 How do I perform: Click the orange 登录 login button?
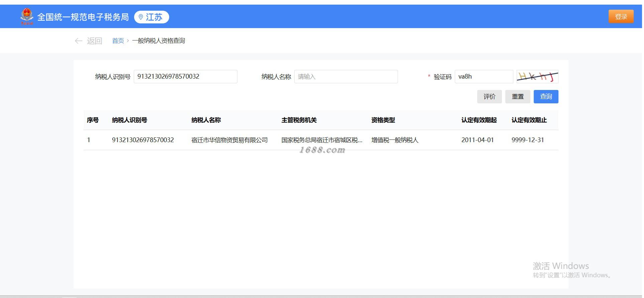pos(621,16)
